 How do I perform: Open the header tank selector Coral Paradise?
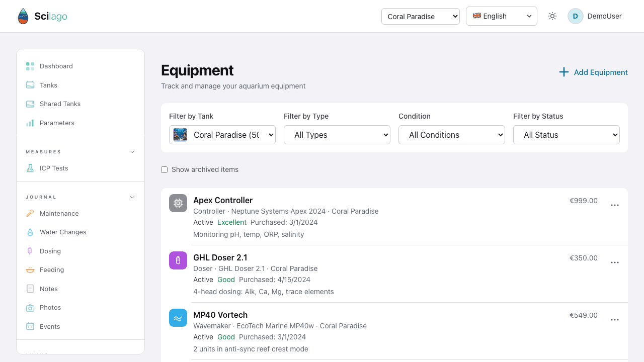point(421,16)
